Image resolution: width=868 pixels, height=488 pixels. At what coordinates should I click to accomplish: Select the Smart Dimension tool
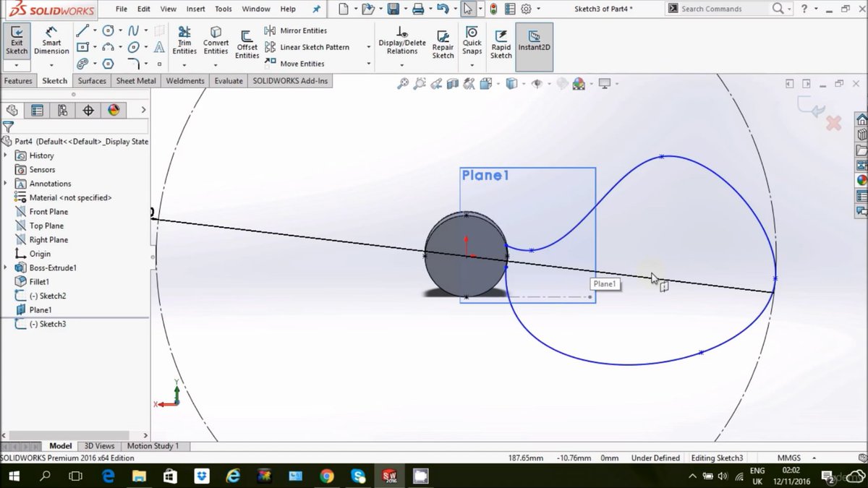tap(51, 41)
